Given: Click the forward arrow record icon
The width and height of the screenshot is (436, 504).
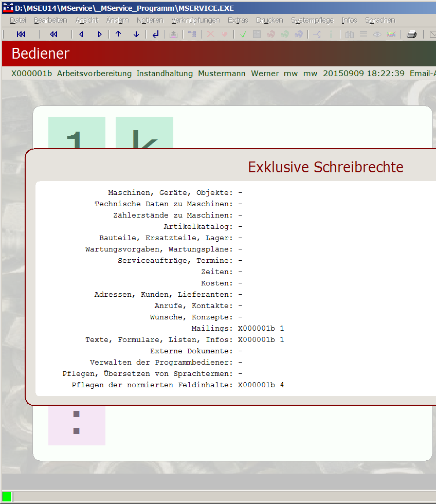Looking at the screenshot, I should [99, 34].
